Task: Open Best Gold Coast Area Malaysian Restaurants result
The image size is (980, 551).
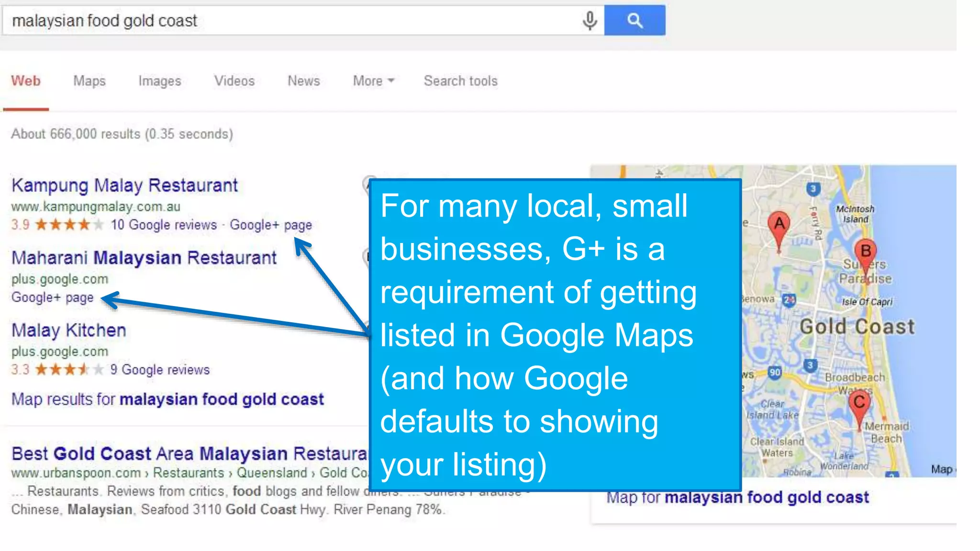Action: coord(189,453)
